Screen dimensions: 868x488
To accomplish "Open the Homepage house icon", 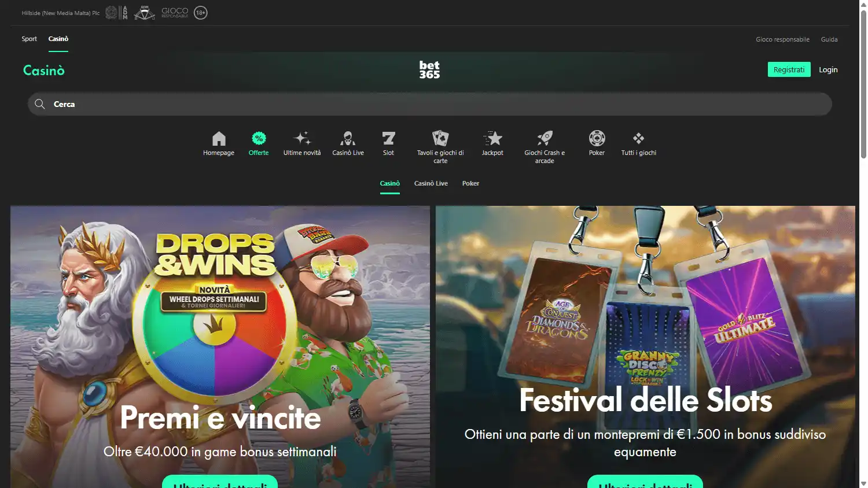I will pyautogui.click(x=219, y=138).
